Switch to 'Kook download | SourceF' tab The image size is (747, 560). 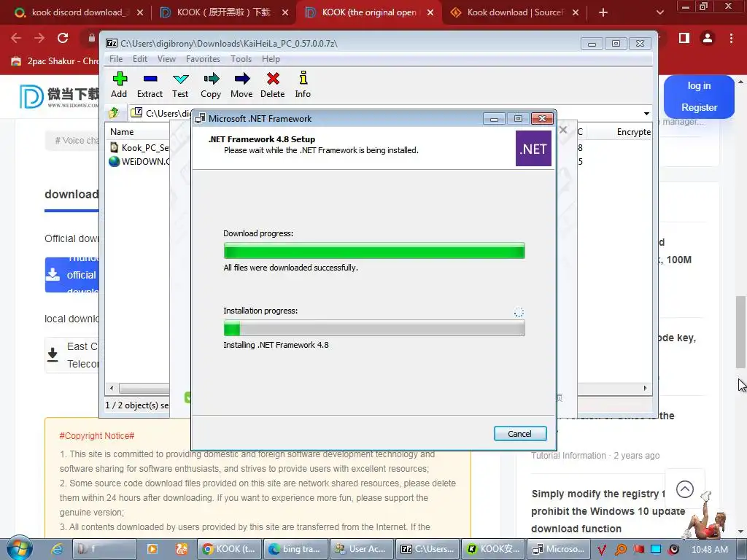coord(514,12)
